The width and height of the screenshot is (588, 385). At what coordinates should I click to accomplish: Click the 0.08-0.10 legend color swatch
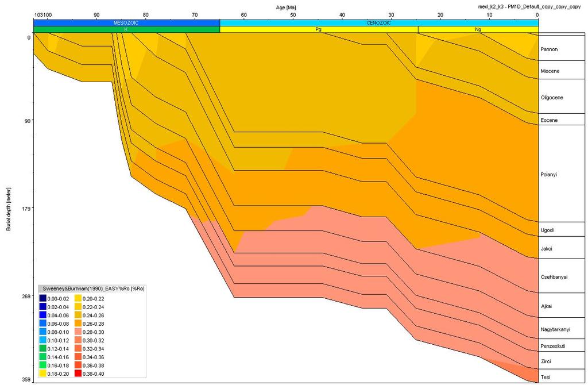(x=42, y=332)
